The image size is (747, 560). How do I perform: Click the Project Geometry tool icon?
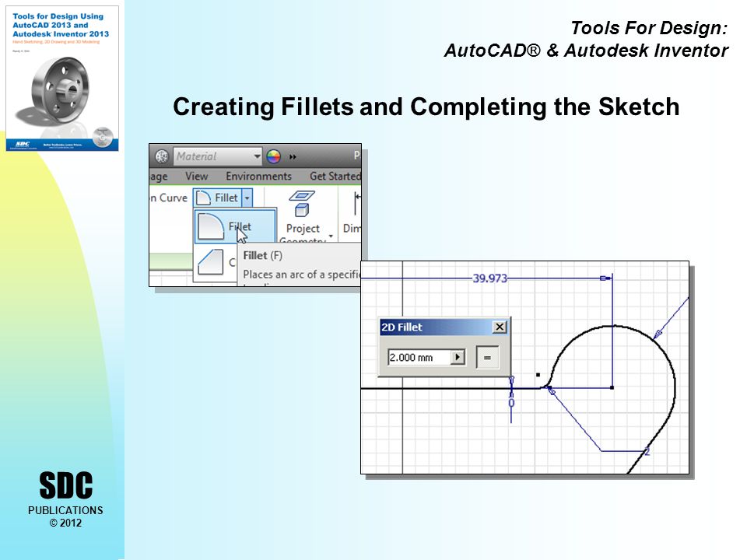[x=302, y=205]
